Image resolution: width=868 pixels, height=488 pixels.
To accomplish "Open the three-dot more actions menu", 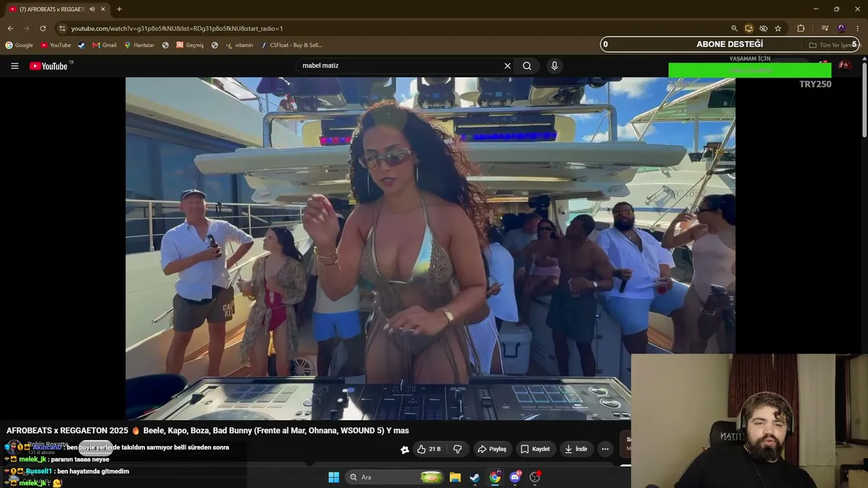I will click(605, 449).
